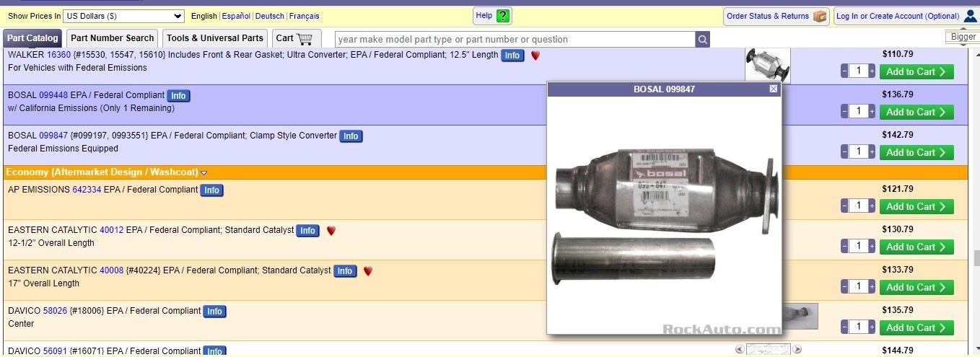Open Info for BOSAL 099847
This screenshot has width=980, height=357.
click(x=351, y=136)
